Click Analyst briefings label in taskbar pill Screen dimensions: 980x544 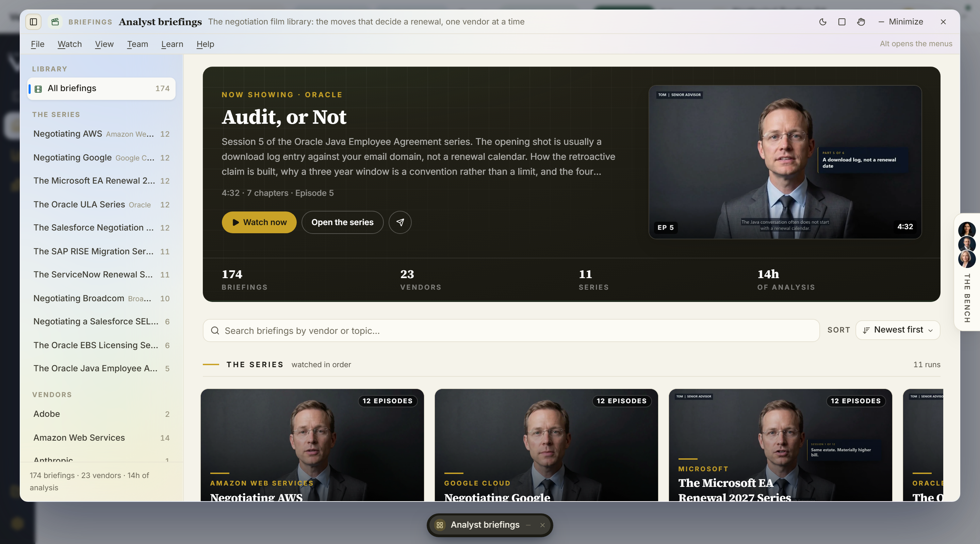tap(485, 525)
